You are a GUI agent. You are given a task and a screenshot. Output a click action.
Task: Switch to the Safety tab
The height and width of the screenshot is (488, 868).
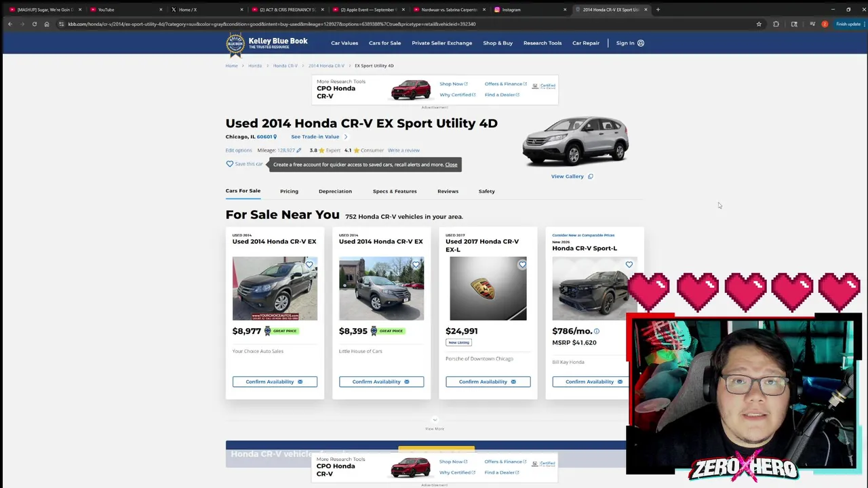(x=486, y=191)
